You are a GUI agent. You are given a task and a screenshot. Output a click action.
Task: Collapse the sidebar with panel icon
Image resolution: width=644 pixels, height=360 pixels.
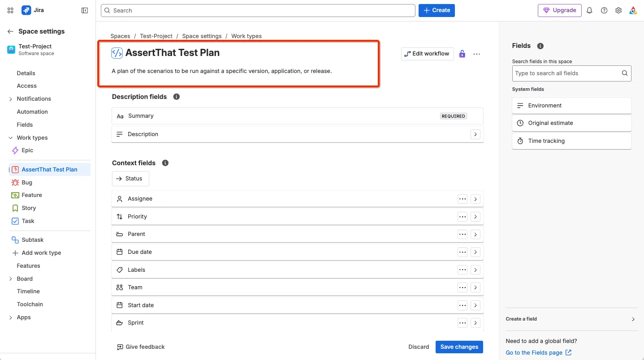coord(85,10)
